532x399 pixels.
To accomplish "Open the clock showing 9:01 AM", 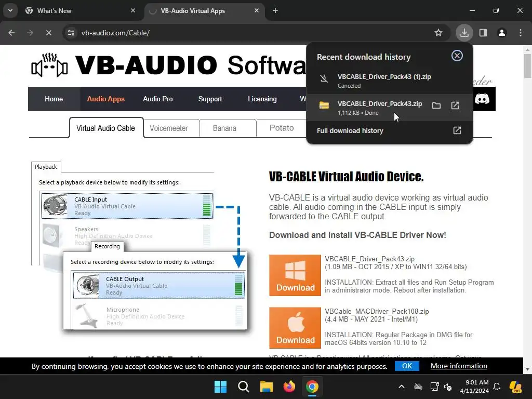I will (475, 387).
